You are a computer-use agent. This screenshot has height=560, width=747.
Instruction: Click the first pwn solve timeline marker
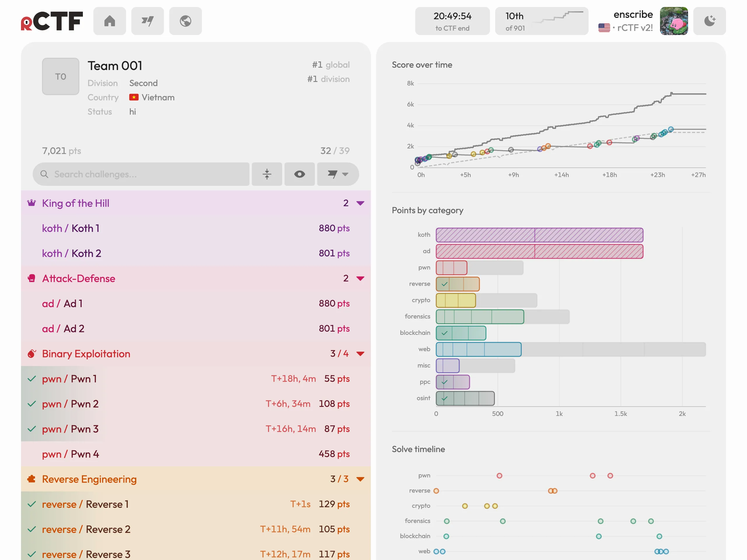(499, 476)
